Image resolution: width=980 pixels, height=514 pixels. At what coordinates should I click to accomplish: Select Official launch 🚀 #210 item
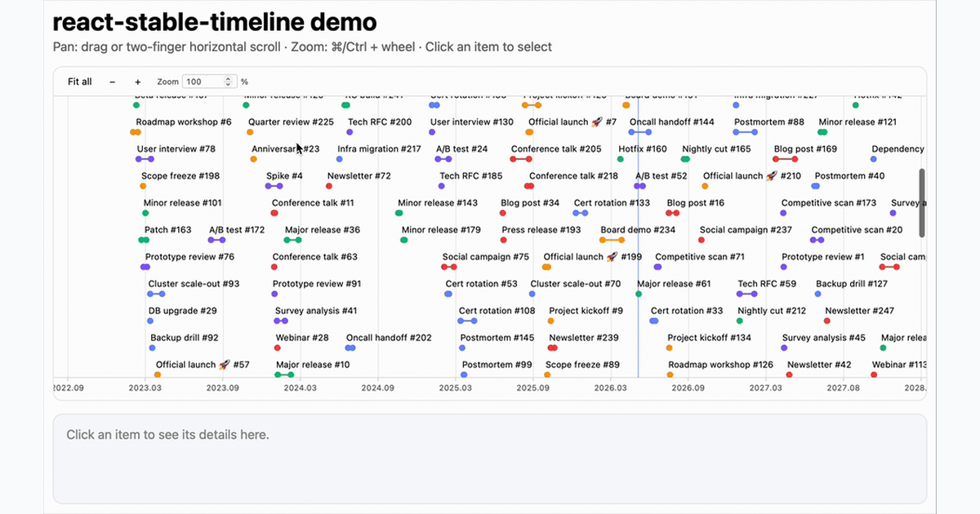[752, 175]
